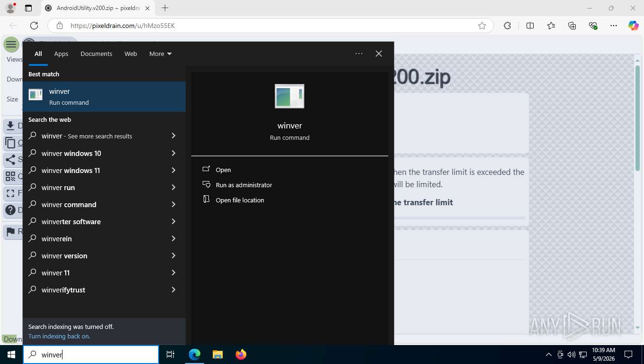Expand the 'winver version' suggestion arrow
Image resolution: width=644 pixels, height=364 pixels.
173,255
